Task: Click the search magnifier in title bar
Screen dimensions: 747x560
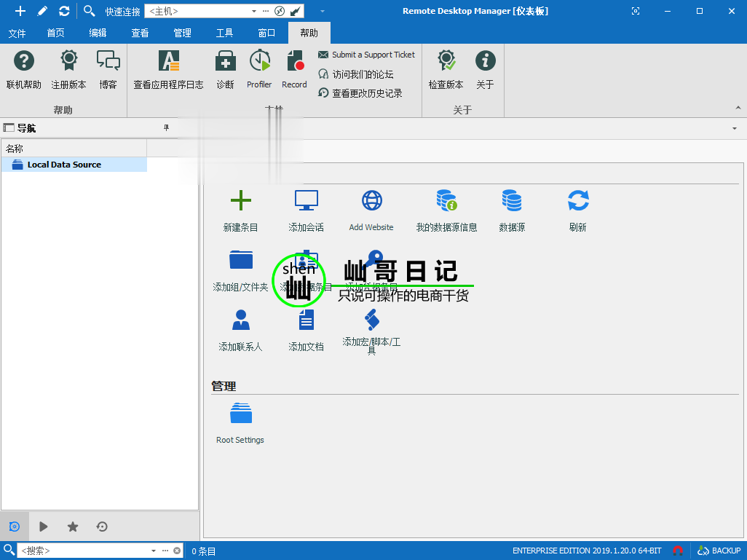Action: (x=89, y=11)
